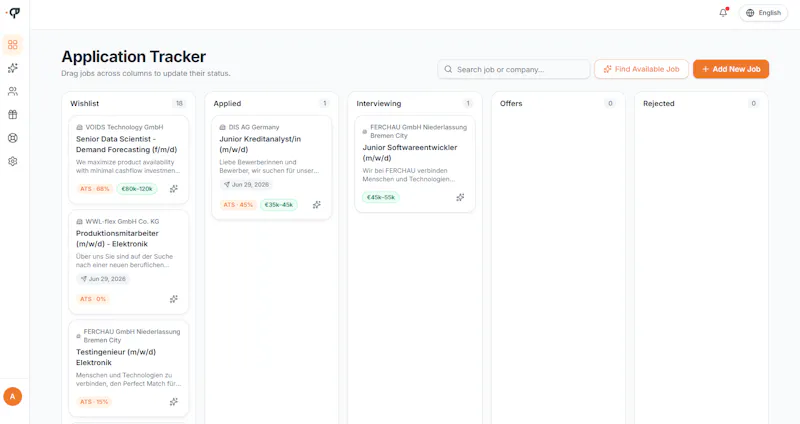Open the dashboard grid icon in sidebar
800x424 pixels.
pyautogui.click(x=13, y=45)
